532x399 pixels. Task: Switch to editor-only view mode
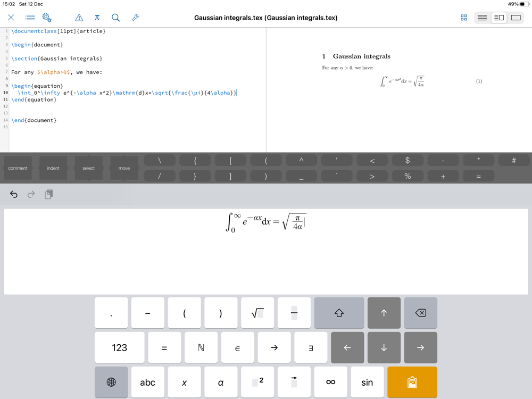click(x=482, y=18)
